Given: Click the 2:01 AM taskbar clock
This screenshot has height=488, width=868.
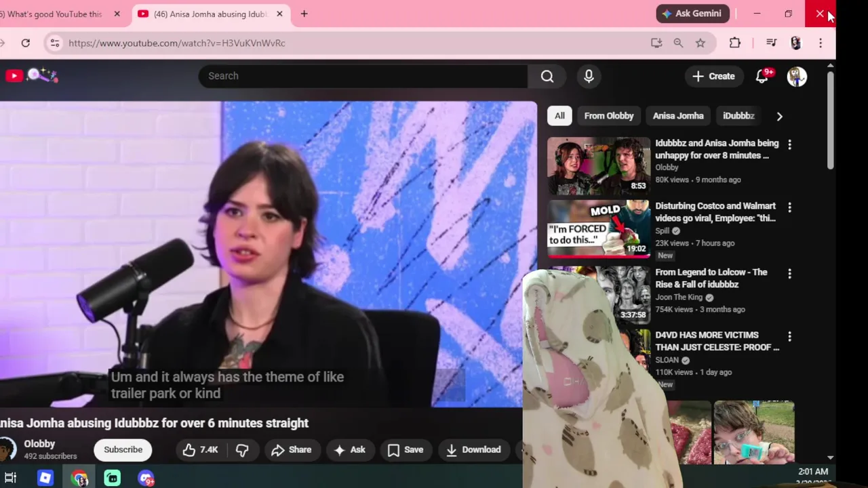Looking at the screenshot, I should tap(813, 472).
